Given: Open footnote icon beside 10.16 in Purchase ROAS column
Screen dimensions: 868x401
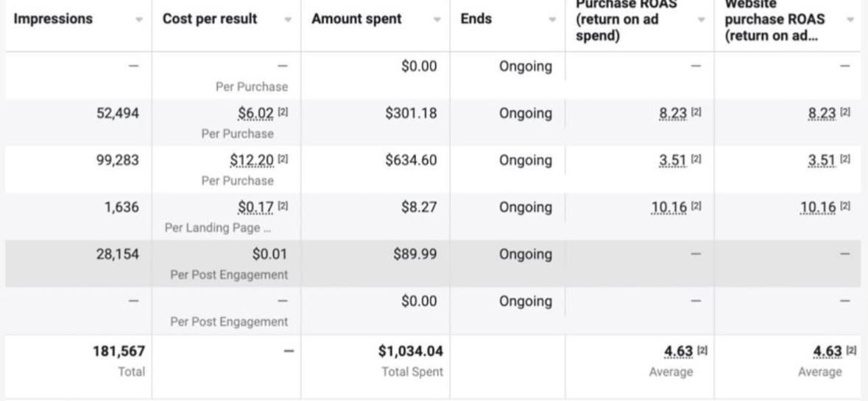Looking at the screenshot, I should coord(696,208).
